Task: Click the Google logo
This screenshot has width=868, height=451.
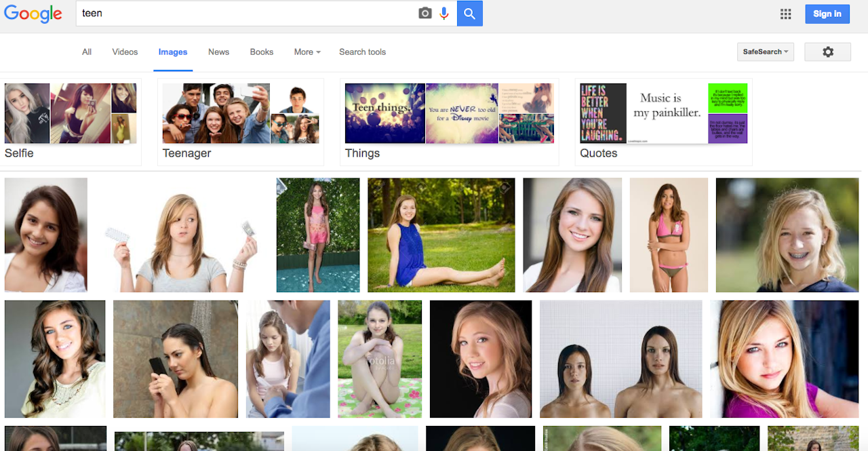Action: click(x=33, y=13)
